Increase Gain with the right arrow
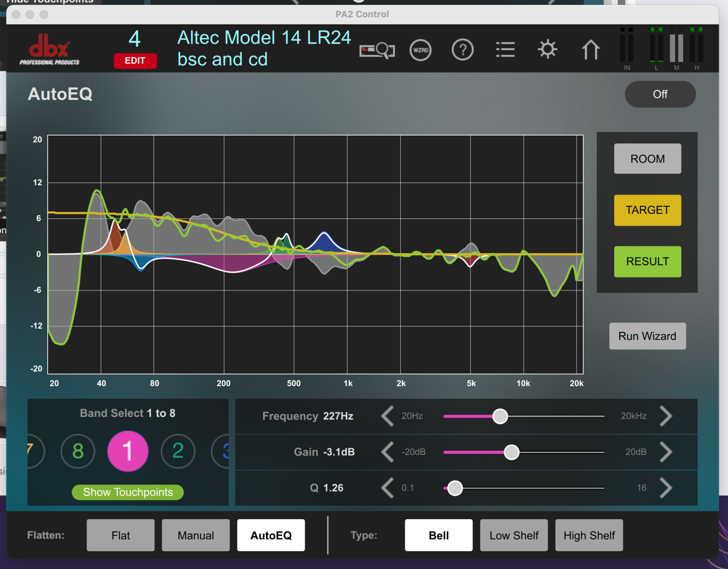 666,452
